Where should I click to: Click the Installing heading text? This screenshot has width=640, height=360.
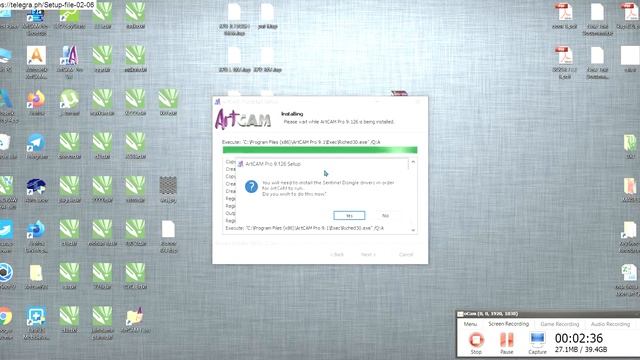[x=292, y=114]
